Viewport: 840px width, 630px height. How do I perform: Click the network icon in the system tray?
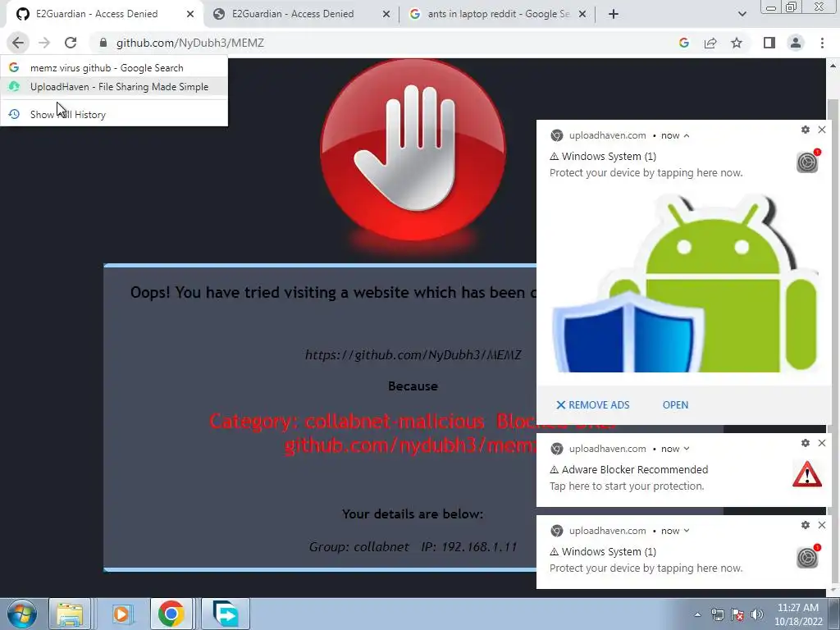pos(717,614)
